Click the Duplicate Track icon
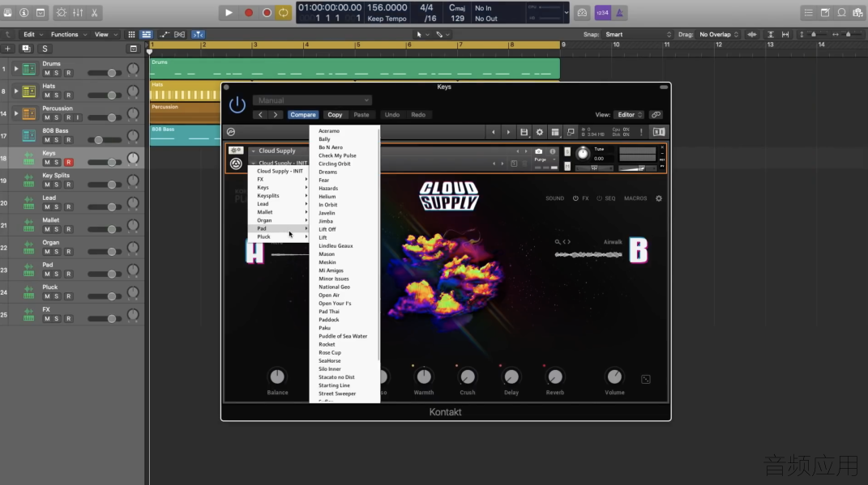Screen dimensions: 868x485 pyautogui.click(x=25, y=49)
